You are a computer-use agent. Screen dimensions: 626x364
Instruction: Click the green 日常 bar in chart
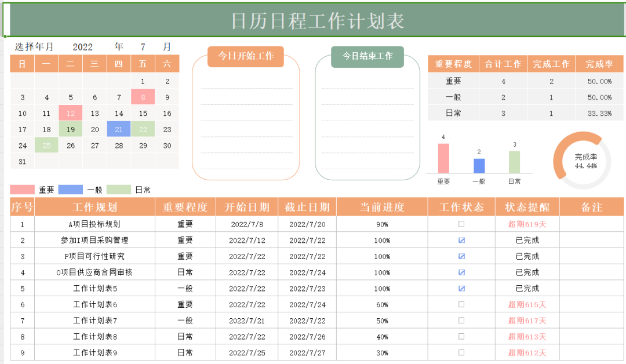pyautogui.click(x=514, y=162)
